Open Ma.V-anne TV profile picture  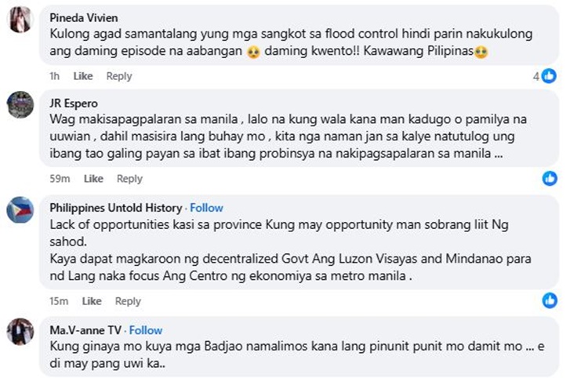[20, 332]
